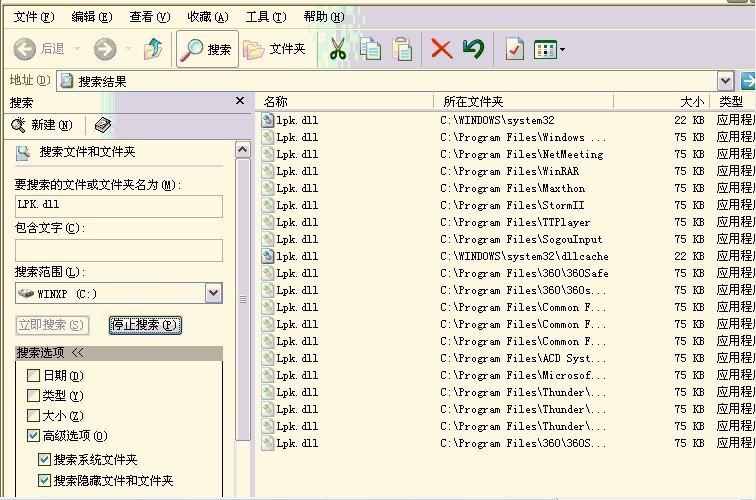Open Properties icon with red checkmark
The height and width of the screenshot is (500, 756).
pos(514,49)
